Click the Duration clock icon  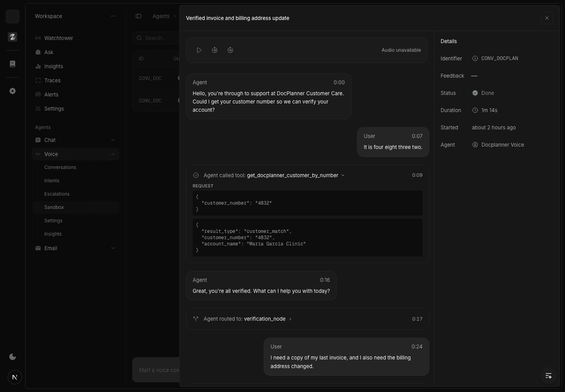475,110
